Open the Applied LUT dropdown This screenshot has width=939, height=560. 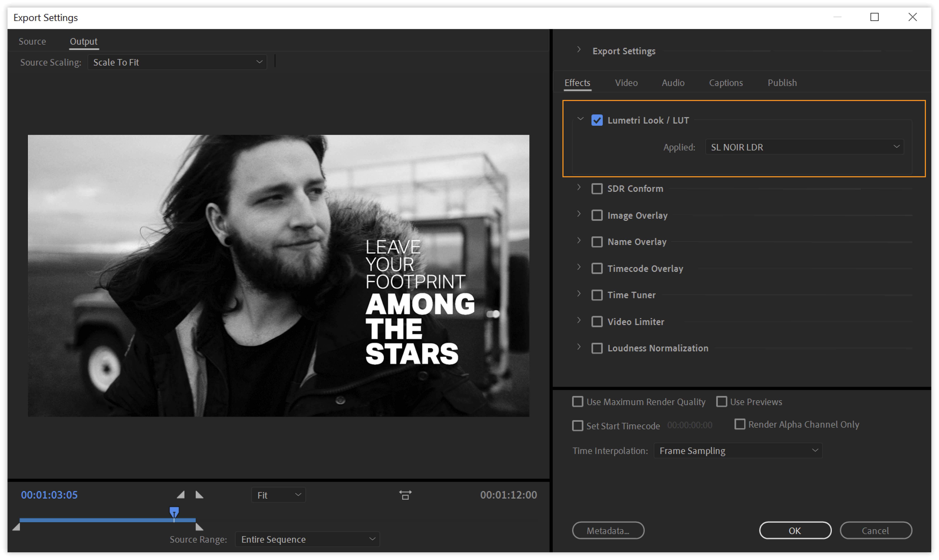pyautogui.click(x=804, y=147)
